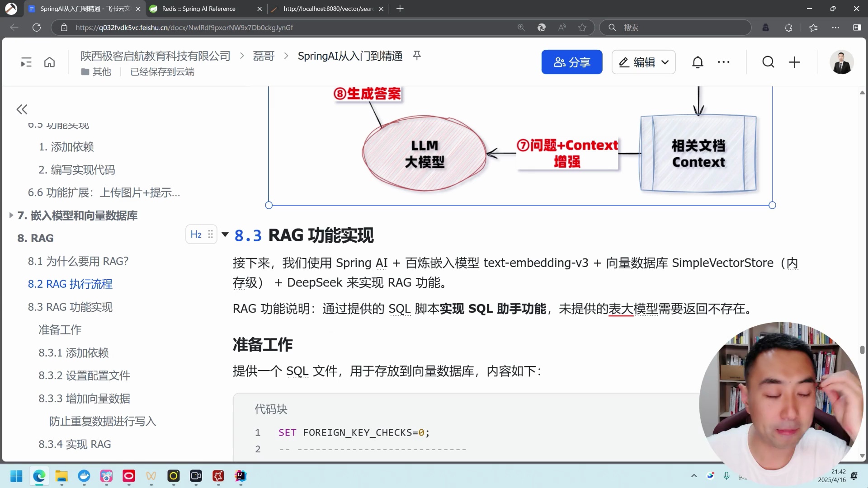
Task: Expand the 7. 嵌入模型和向量数据库 tree item
Action: pyautogui.click(x=10, y=216)
